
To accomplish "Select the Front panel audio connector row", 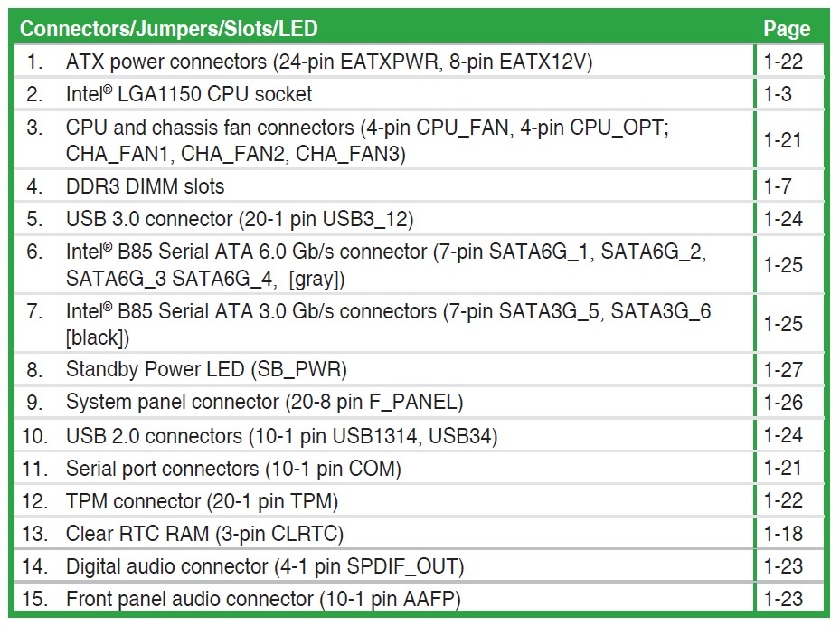I will coord(263,599).
